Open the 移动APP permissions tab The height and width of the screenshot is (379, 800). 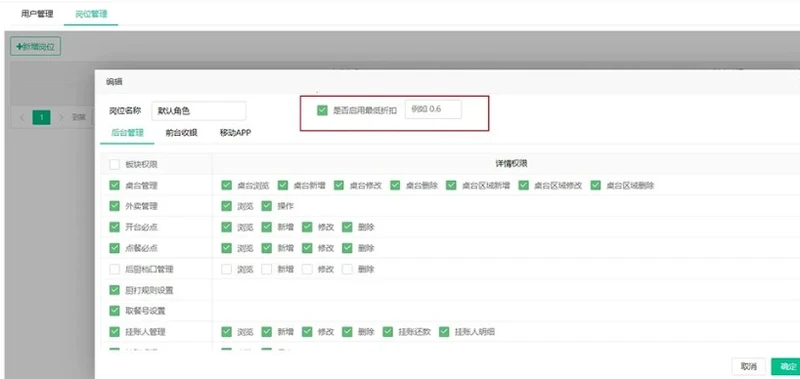(x=235, y=133)
